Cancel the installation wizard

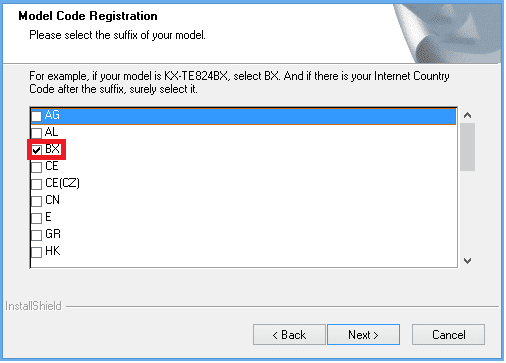tap(448, 334)
